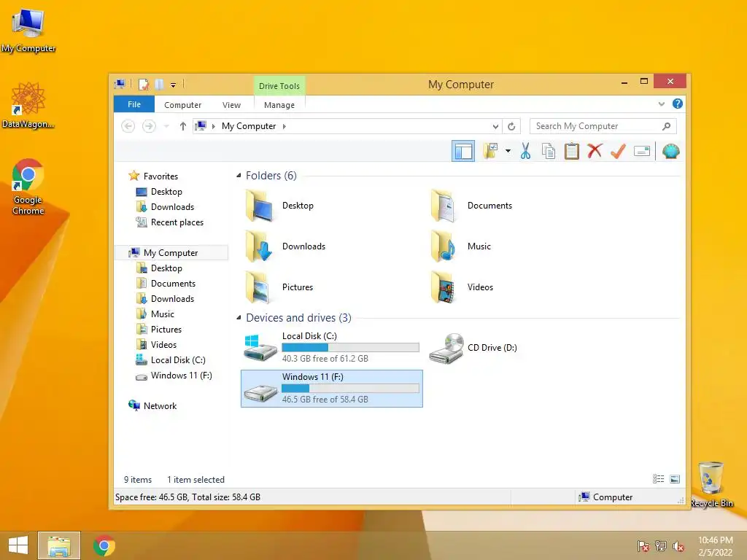Select Network in navigation pane
This screenshot has height=560, width=747.
click(160, 406)
